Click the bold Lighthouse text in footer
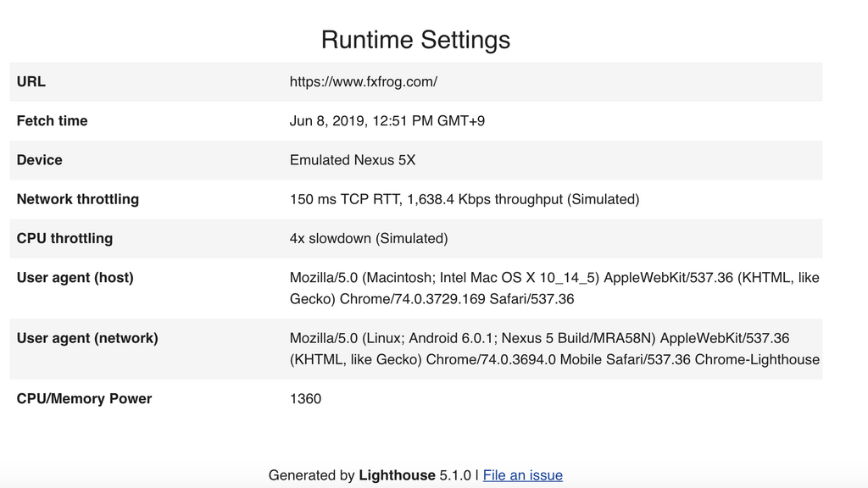Viewport: 868px width, 488px height. [x=397, y=475]
